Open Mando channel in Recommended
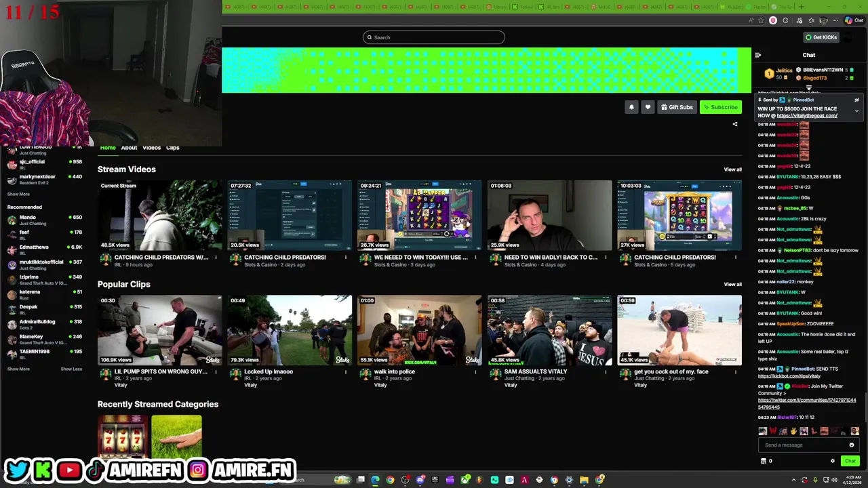Screen dimensions: 868x488 click(x=45, y=221)
